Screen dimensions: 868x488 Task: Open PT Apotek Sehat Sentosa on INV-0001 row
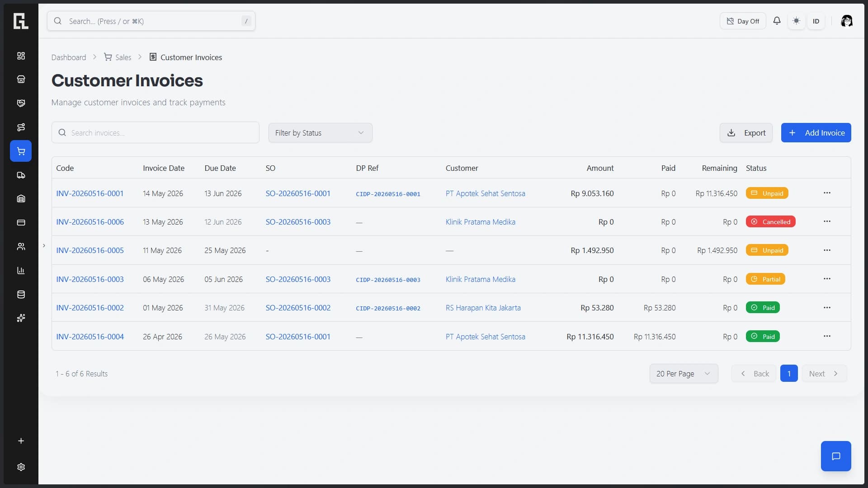click(x=485, y=193)
